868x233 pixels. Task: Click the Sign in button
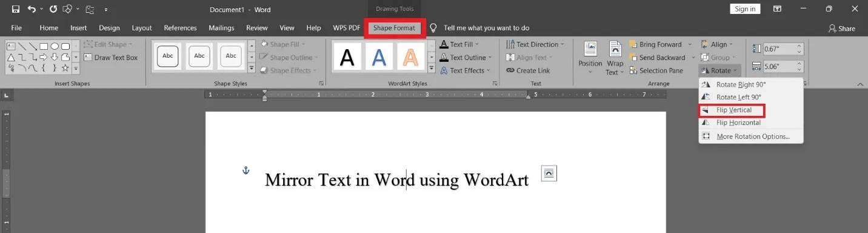[x=745, y=8]
